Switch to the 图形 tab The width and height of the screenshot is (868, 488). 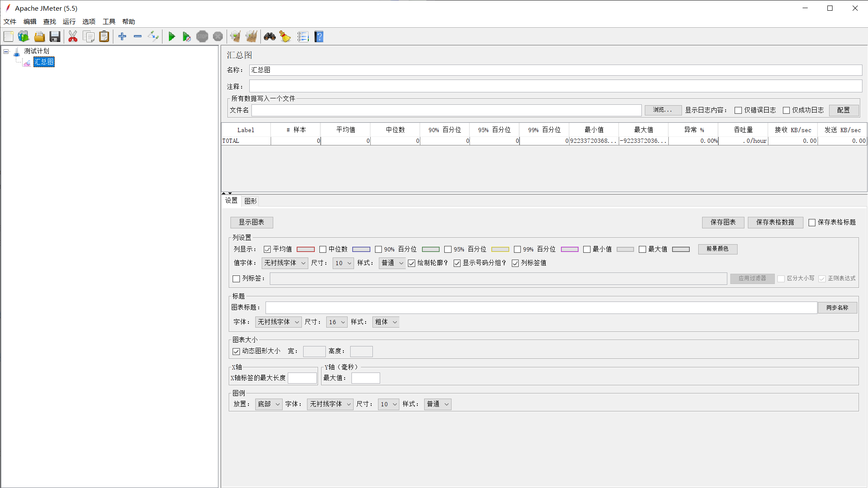[251, 201]
